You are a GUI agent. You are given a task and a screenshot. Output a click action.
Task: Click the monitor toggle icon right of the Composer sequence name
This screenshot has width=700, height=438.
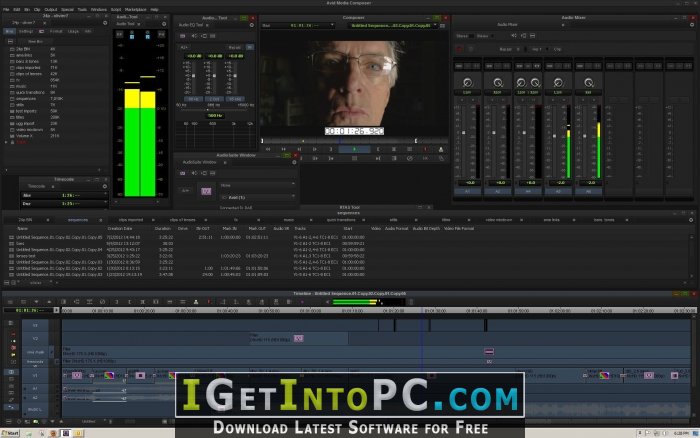[442, 26]
